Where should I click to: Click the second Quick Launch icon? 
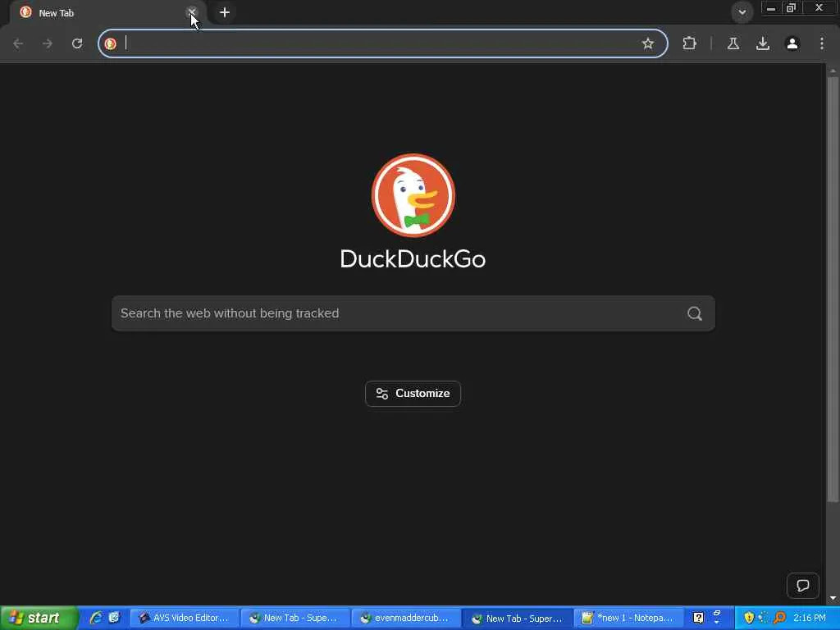click(x=114, y=618)
